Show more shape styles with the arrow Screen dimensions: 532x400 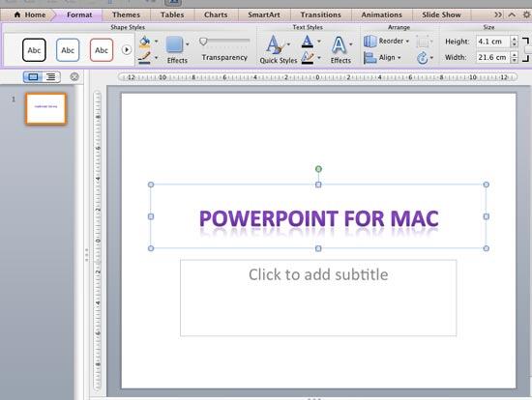[126, 50]
